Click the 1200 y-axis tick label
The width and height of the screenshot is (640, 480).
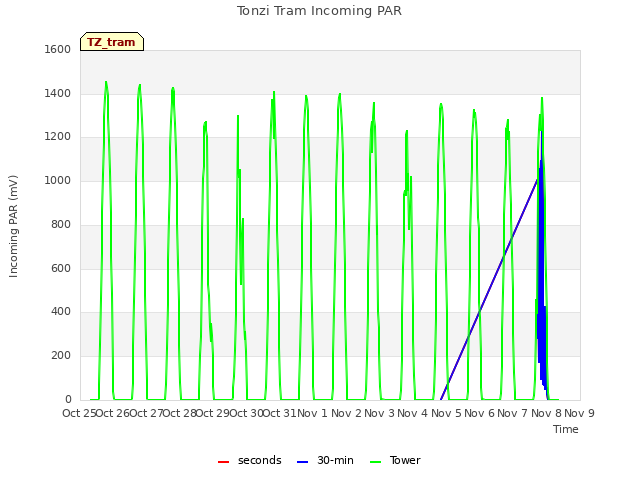58,136
